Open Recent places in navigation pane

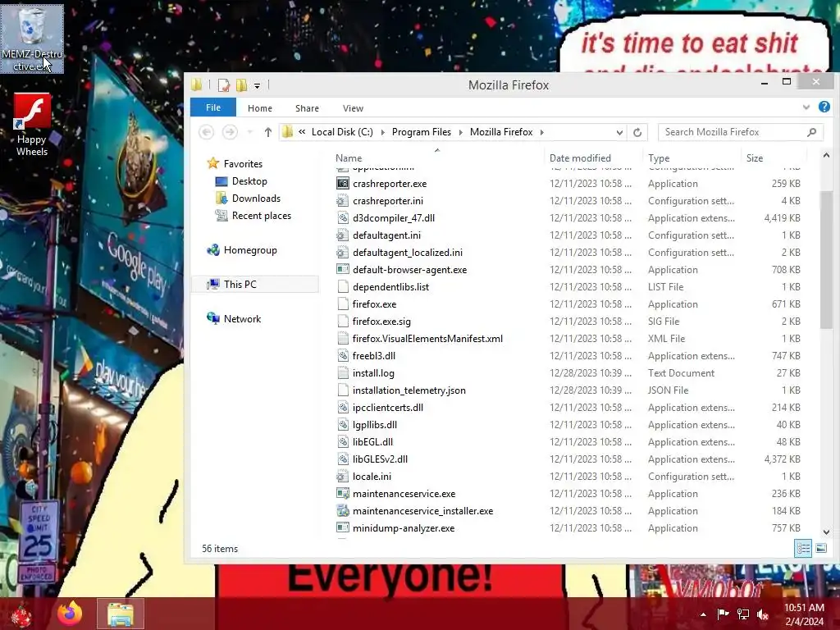262,216
